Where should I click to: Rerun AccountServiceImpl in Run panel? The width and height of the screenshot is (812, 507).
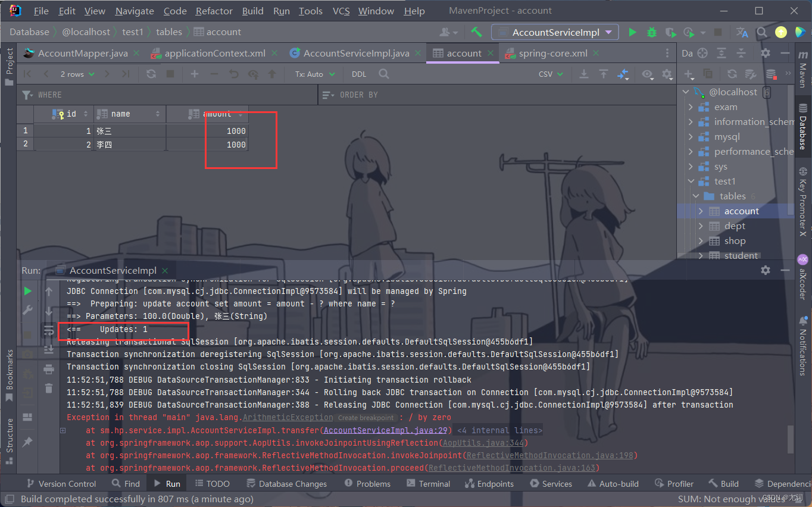coord(27,291)
